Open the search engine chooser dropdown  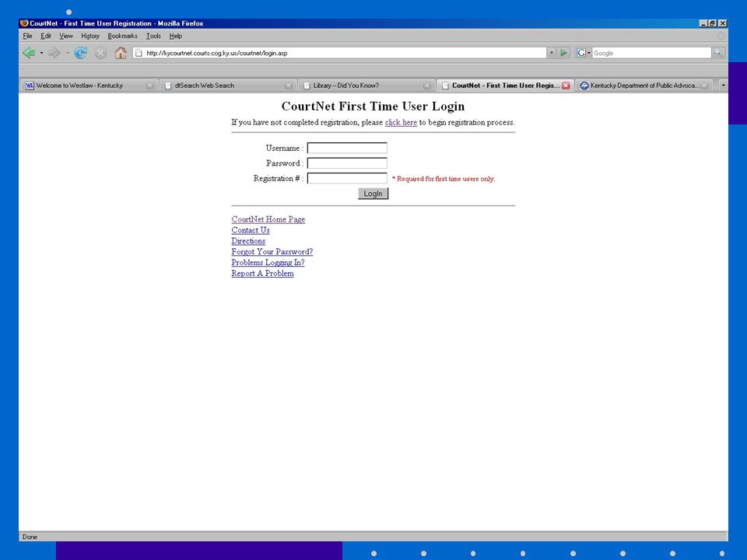589,53
